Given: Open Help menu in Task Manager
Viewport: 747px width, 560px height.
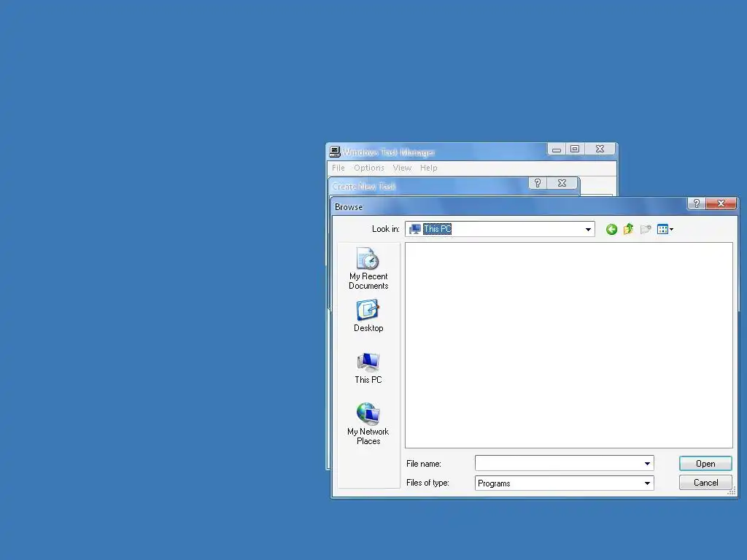Looking at the screenshot, I should tap(428, 168).
